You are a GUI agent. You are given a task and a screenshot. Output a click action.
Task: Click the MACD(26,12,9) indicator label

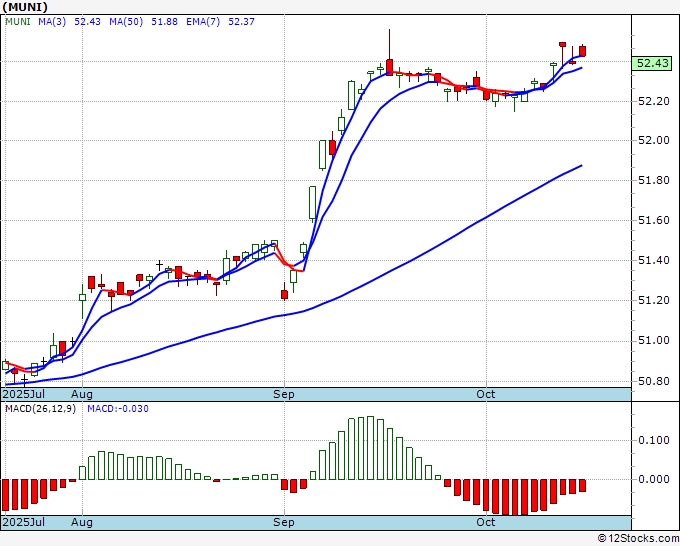click(40, 409)
